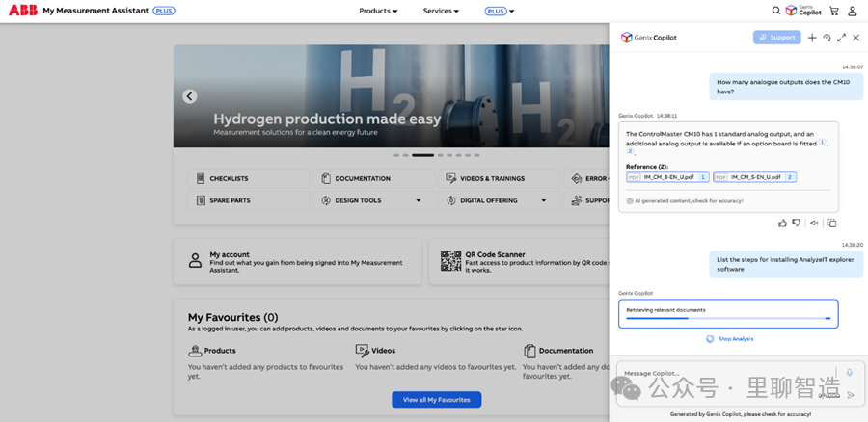Viewport: 868px width, 422px height.
Task: Click 'Reference (2):' label
Action: [x=647, y=167]
